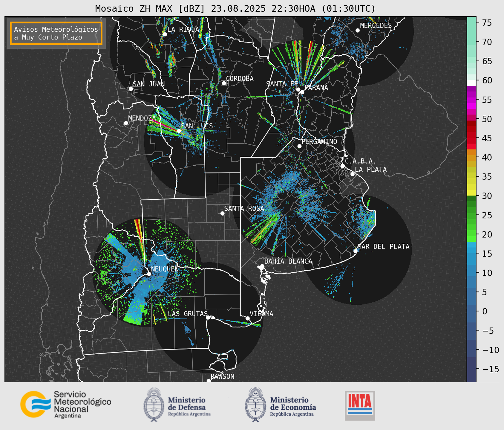Screen dimensions: 504x430
Task: Click the Ministerio de Defensa emblem
Action: pos(154,405)
